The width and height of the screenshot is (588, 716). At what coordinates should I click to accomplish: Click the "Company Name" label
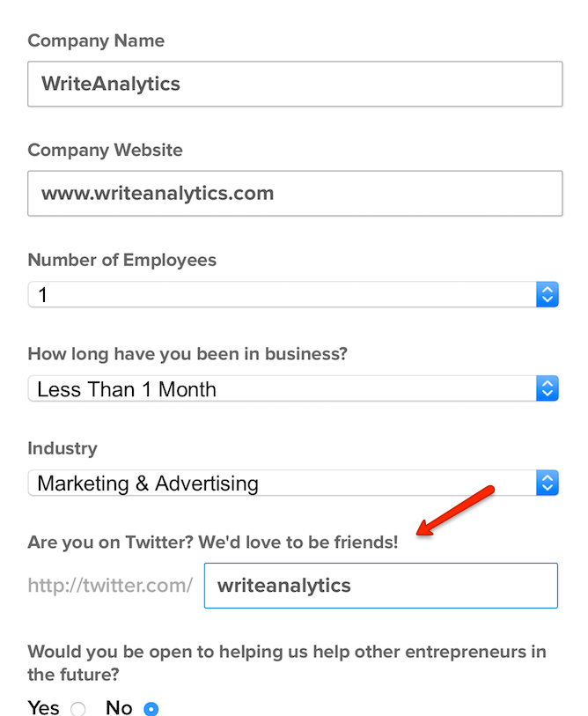[96, 41]
